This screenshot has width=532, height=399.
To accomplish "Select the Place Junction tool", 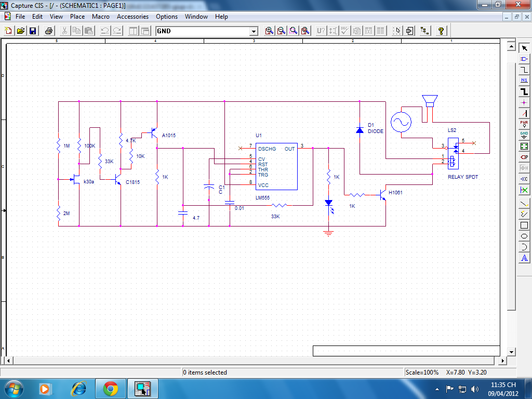I will tap(524, 102).
